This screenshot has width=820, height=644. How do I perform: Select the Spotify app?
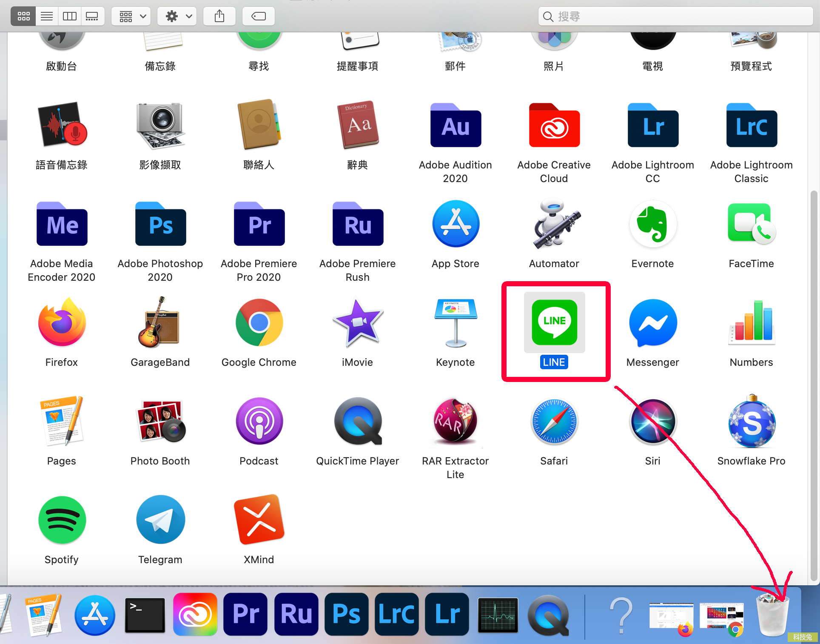[x=62, y=520]
